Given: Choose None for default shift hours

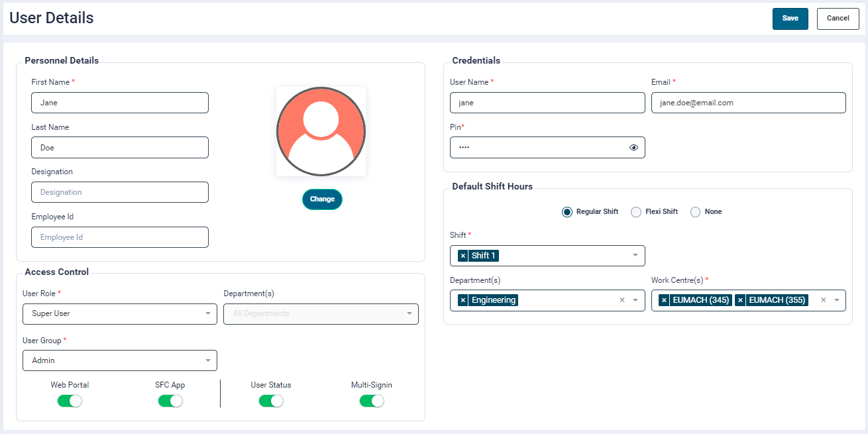Looking at the screenshot, I should (x=696, y=212).
